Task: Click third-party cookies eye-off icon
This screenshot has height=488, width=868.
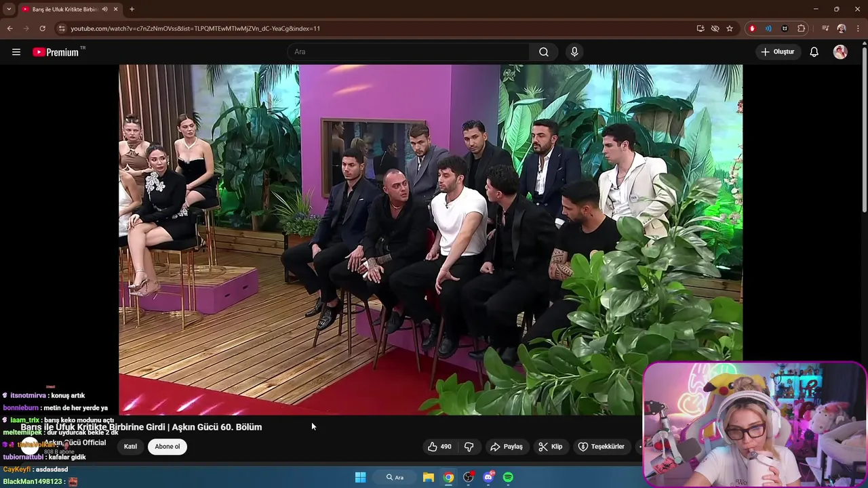Action: point(715,28)
